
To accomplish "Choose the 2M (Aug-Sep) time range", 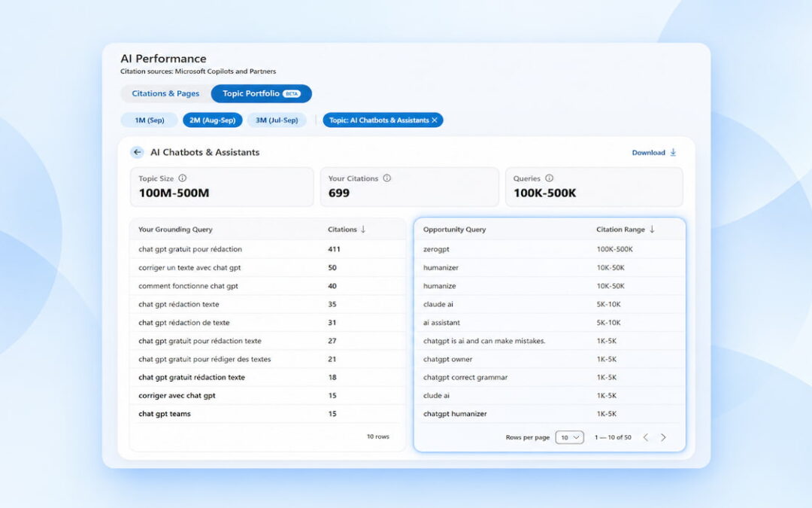I will click(212, 120).
